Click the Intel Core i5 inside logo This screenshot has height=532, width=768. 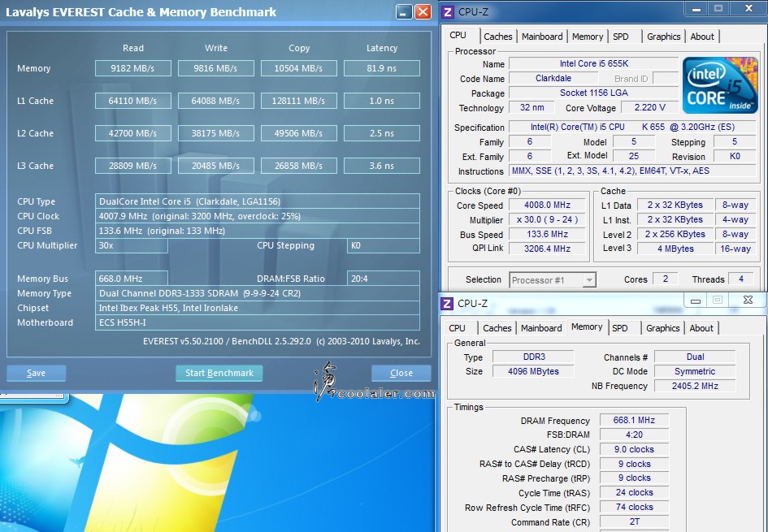point(719,85)
